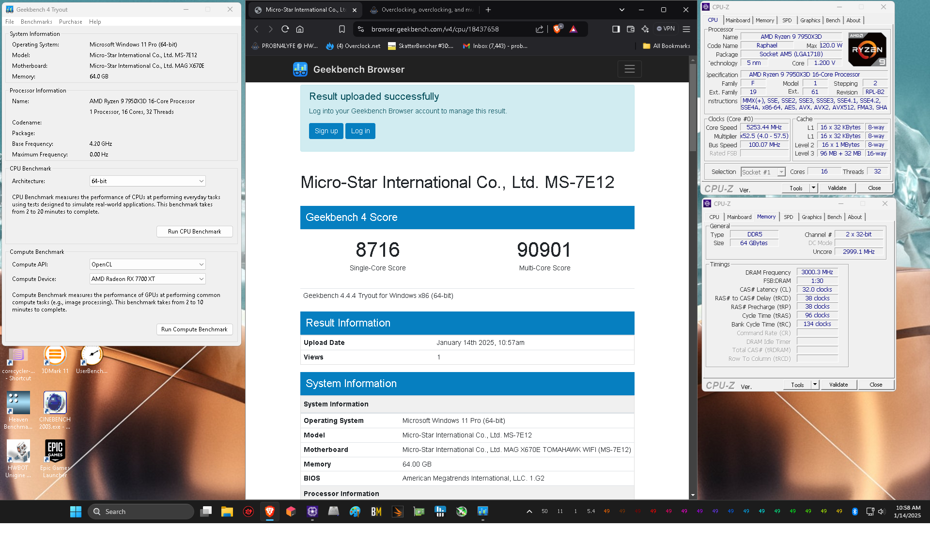The height and width of the screenshot is (560, 930).
Task: Click Validate in the bottom CPU-Z window
Action: [838, 385]
